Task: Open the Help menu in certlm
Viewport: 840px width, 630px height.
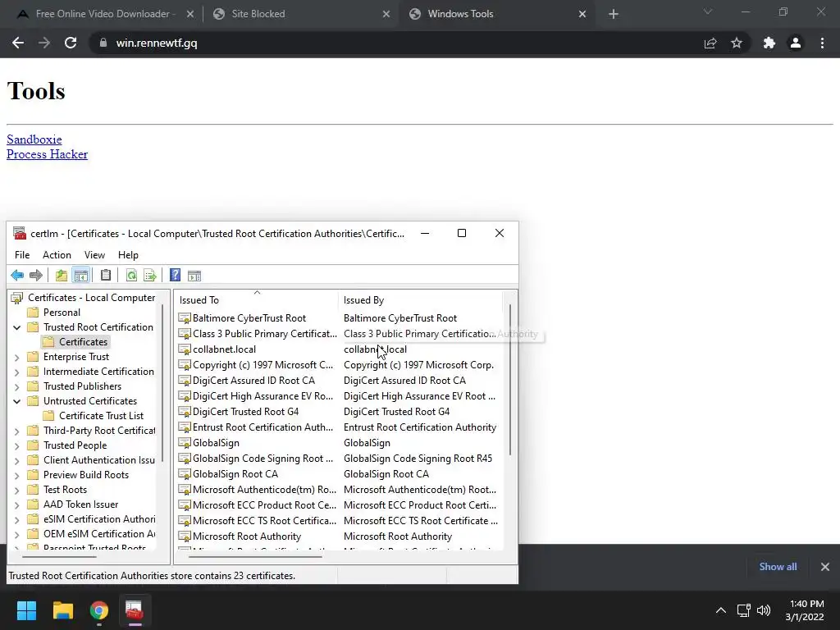Action: coord(128,255)
